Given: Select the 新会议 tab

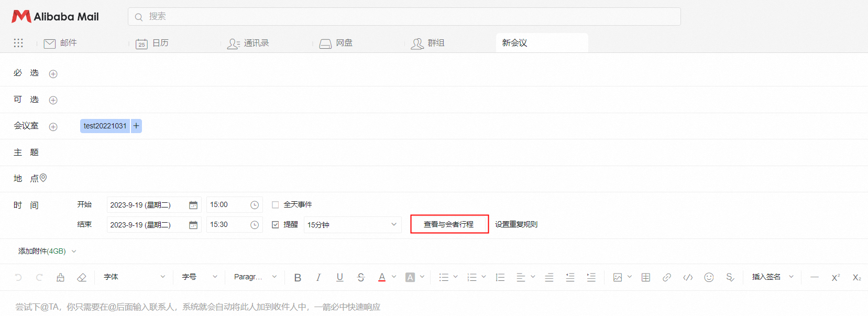Looking at the screenshot, I should pos(542,43).
